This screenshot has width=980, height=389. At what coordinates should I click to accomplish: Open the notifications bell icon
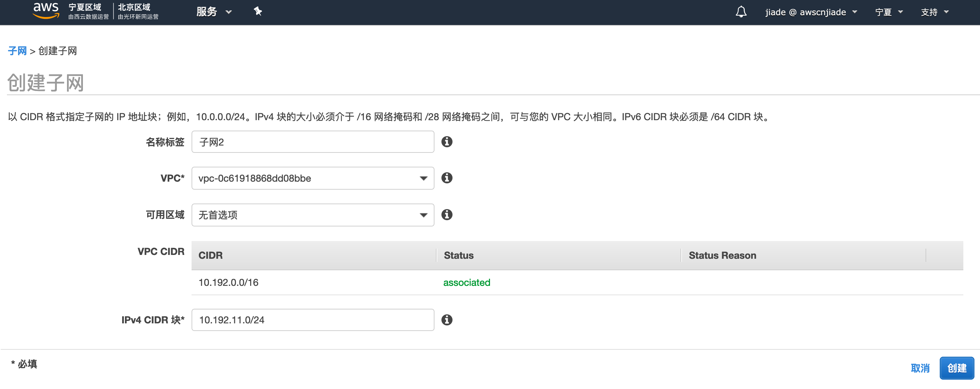741,12
